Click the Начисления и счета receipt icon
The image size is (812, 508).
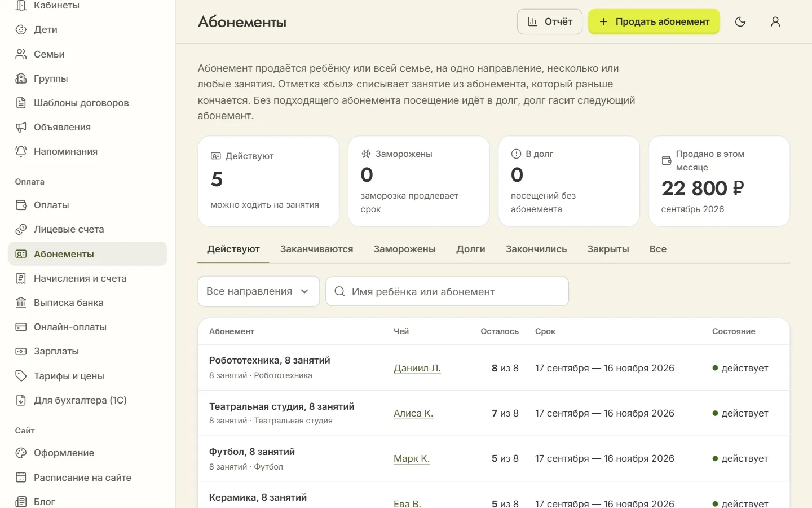click(21, 278)
